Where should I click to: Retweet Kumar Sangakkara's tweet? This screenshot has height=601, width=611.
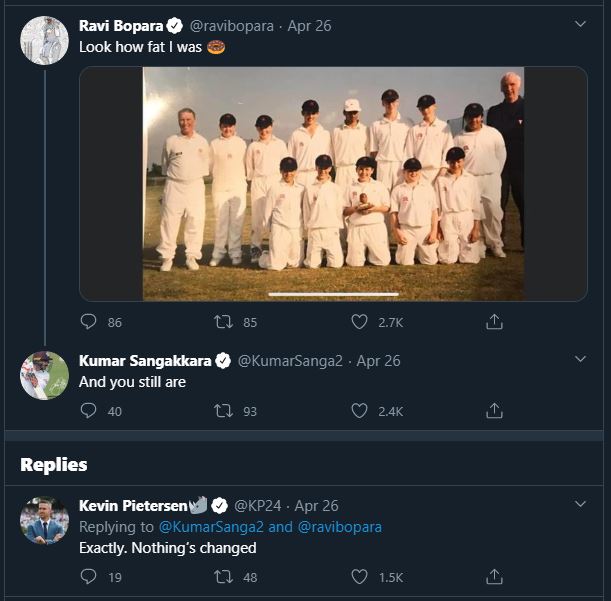(x=224, y=410)
